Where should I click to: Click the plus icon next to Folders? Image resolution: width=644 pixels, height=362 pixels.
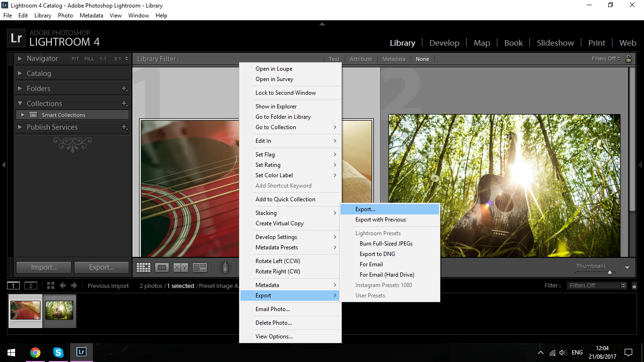[124, 88]
